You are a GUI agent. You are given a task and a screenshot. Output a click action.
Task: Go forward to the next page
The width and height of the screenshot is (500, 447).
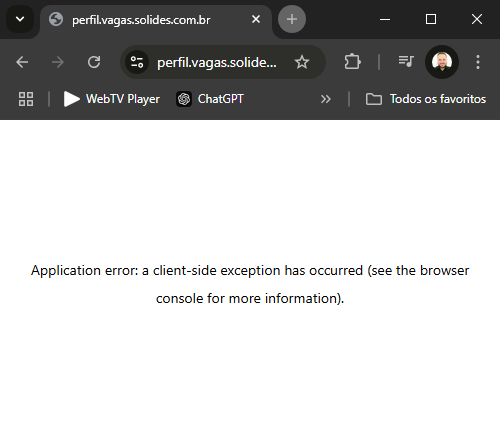pos(58,62)
